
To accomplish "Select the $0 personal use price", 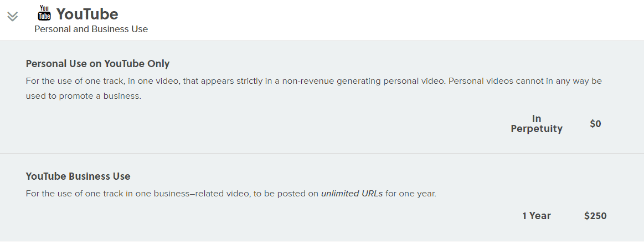I will click(595, 124).
